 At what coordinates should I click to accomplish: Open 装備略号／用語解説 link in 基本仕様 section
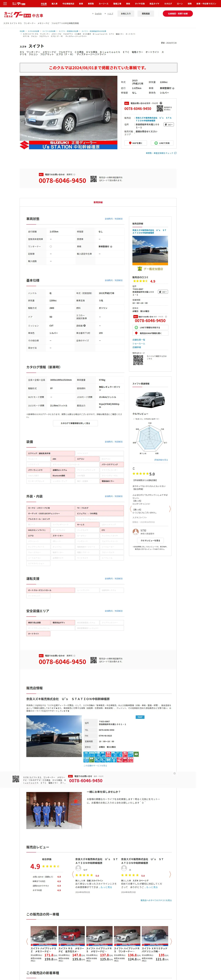(x=114, y=280)
